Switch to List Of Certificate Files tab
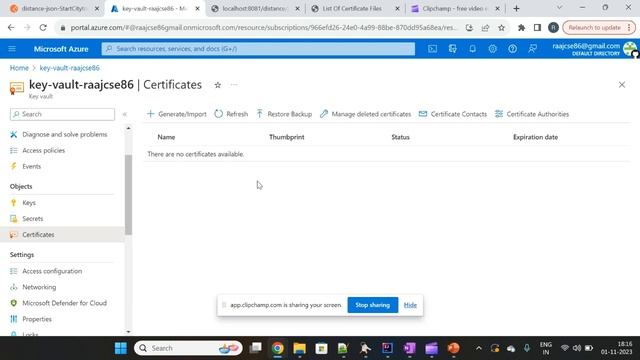Image resolution: width=640 pixels, height=360 pixels. coord(356,9)
